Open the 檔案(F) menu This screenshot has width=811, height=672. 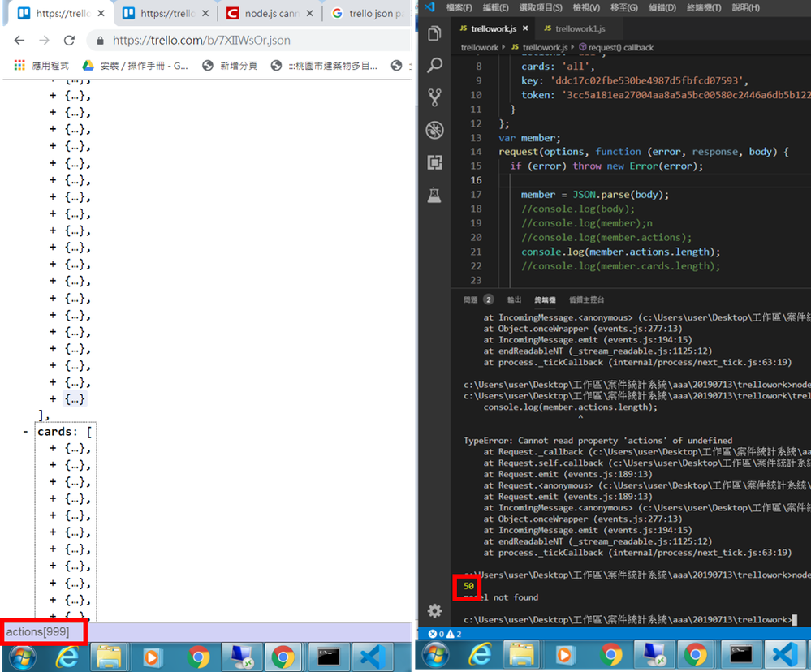click(459, 7)
